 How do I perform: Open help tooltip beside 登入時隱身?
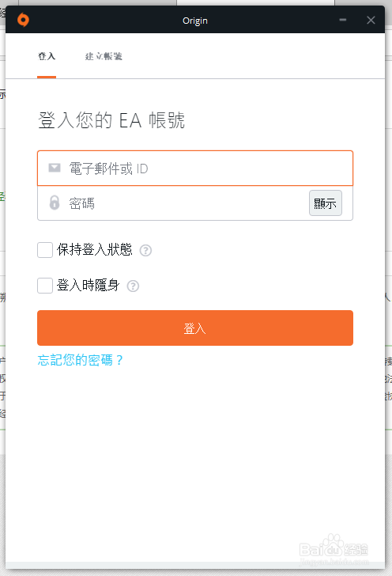tap(133, 286)
